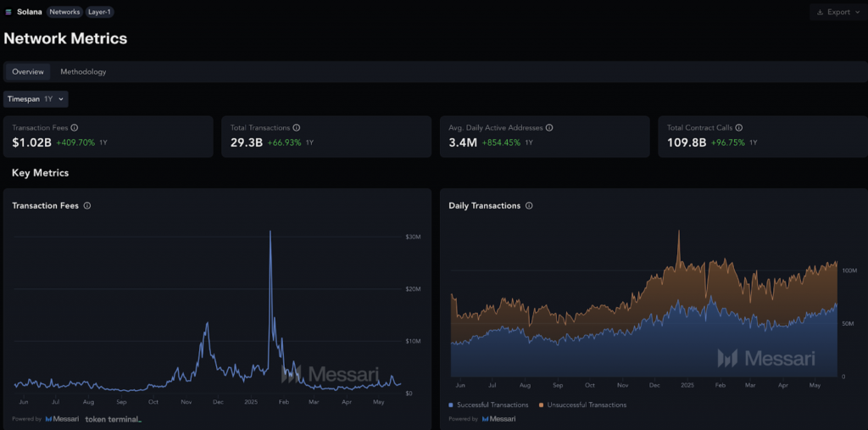Click info icon on Daily Transactions chart title
This screenshot has width=868, height=430.
(x=530, y=205)
